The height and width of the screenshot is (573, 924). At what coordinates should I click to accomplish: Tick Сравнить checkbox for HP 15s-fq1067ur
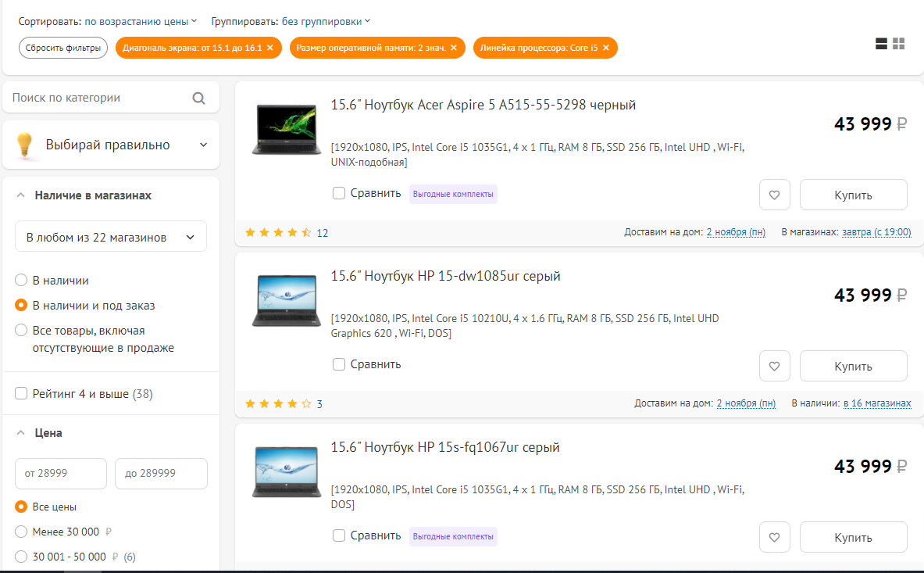pos(339,535)
